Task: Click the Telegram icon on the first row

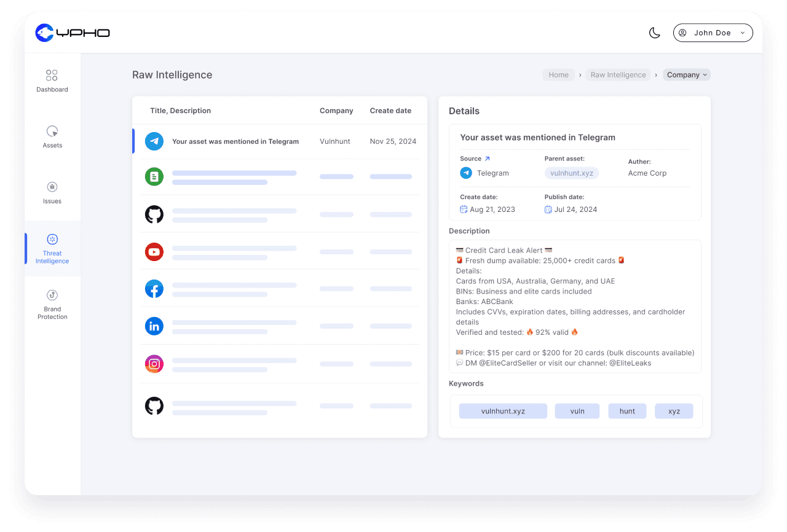Action: coord(154,141)
